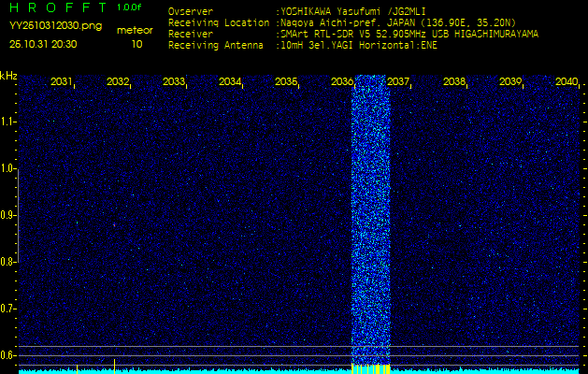Viewport: 588px width, 374px height.
Task: Click the 0.9 frequency axis label
Action: coord(8,215)
